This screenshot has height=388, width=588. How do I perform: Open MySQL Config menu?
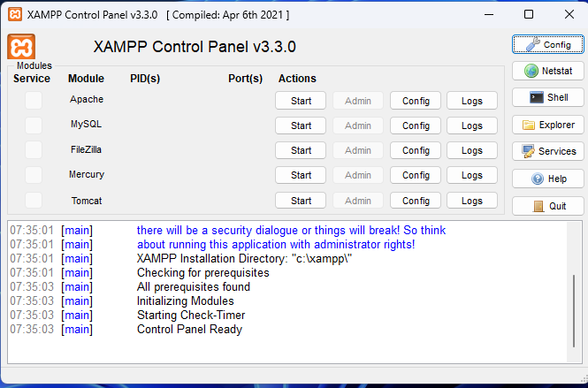coord(416,126)
